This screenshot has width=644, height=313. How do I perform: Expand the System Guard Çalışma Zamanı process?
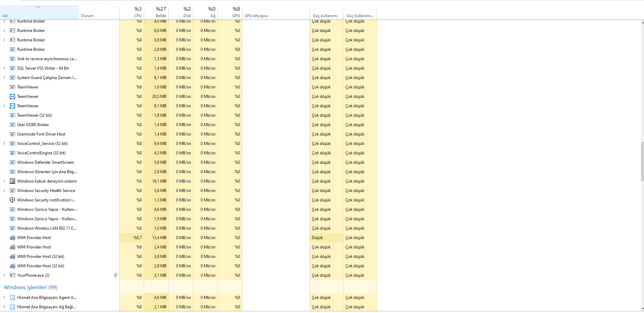tap(4, 78)
